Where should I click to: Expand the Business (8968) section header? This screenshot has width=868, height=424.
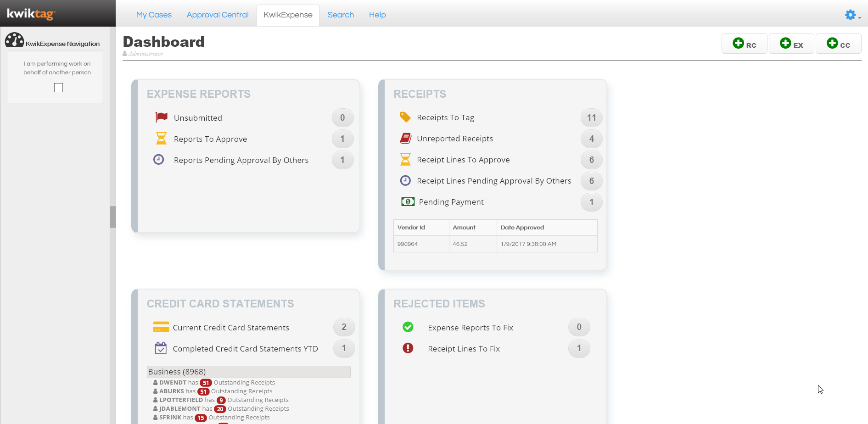[x=248, y=372]
